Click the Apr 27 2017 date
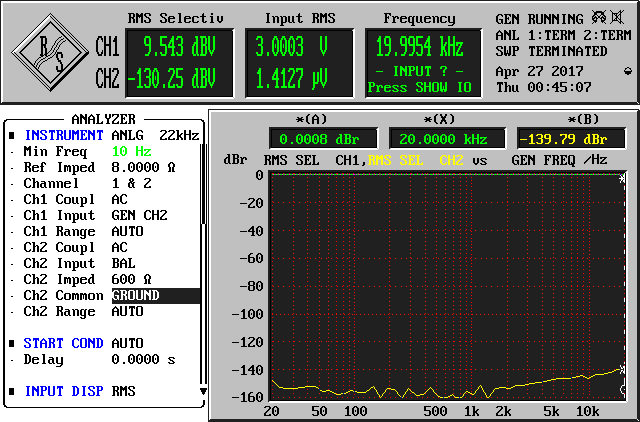Image resolution: width=640 pixels, height=422 pixels. pos(540,72)
